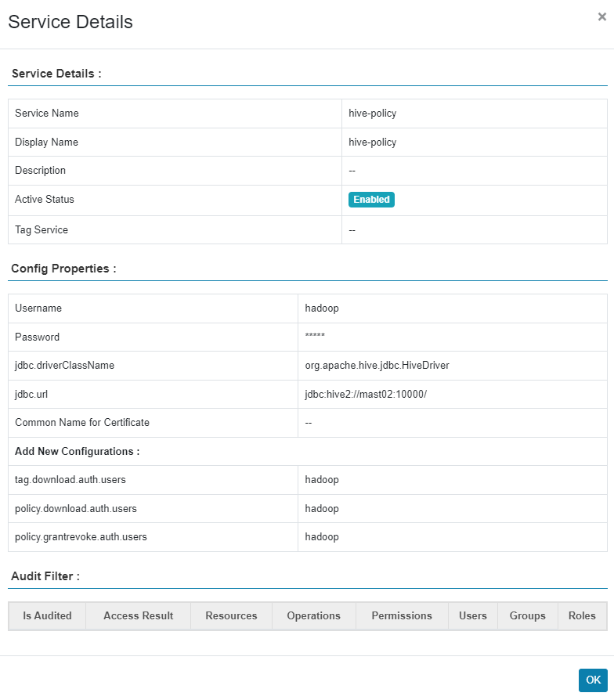
Task: Click the Resources column header
Action: 231,615
